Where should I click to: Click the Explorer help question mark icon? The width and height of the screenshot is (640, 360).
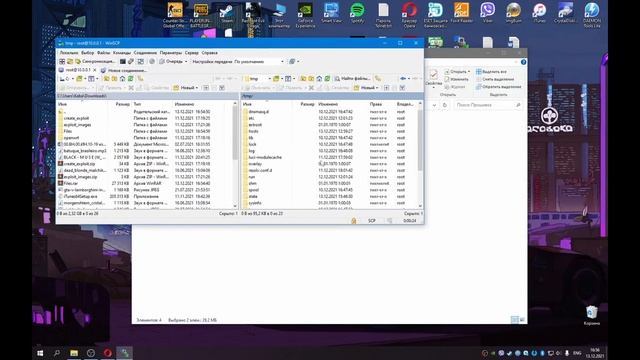pos(523,62)
